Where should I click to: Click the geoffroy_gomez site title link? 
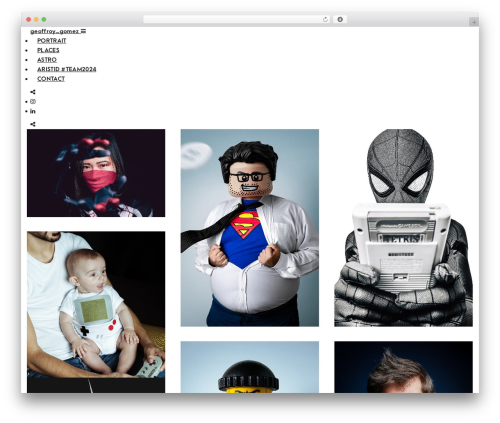(x=55, y=31)
